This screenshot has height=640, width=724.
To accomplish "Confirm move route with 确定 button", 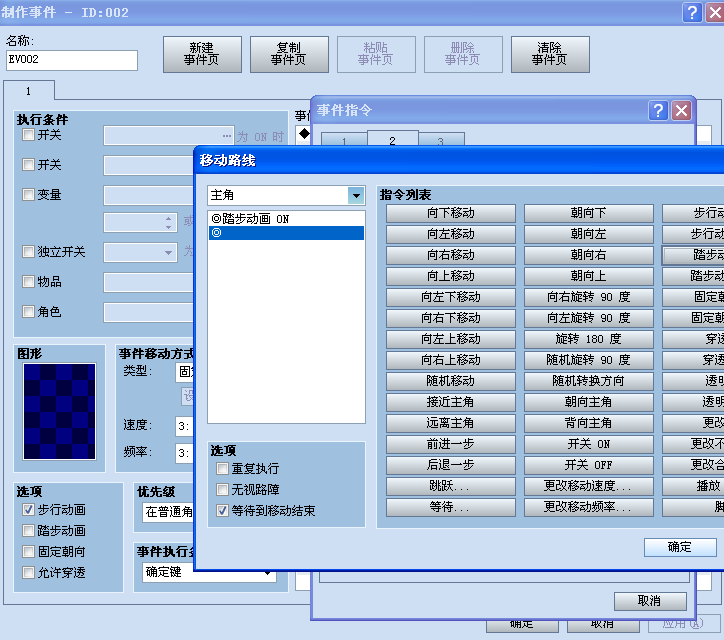I will (680, 547).
